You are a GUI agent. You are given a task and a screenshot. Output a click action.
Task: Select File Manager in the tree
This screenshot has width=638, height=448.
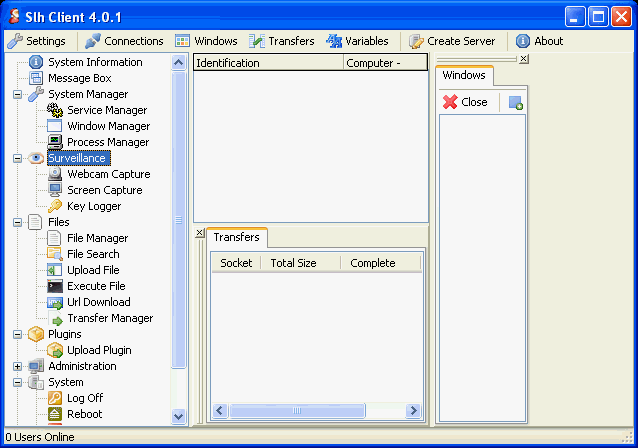(97, 238)
